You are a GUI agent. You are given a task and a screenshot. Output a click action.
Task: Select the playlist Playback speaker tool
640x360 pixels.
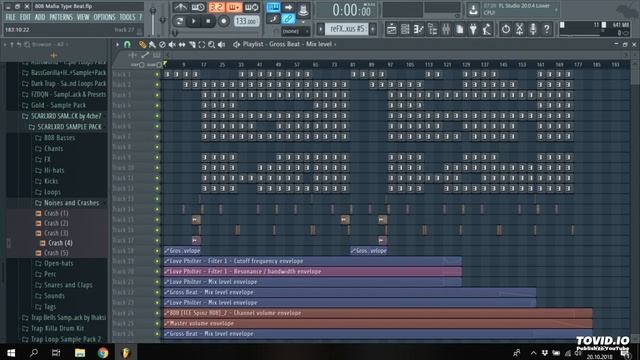(221, 44)
